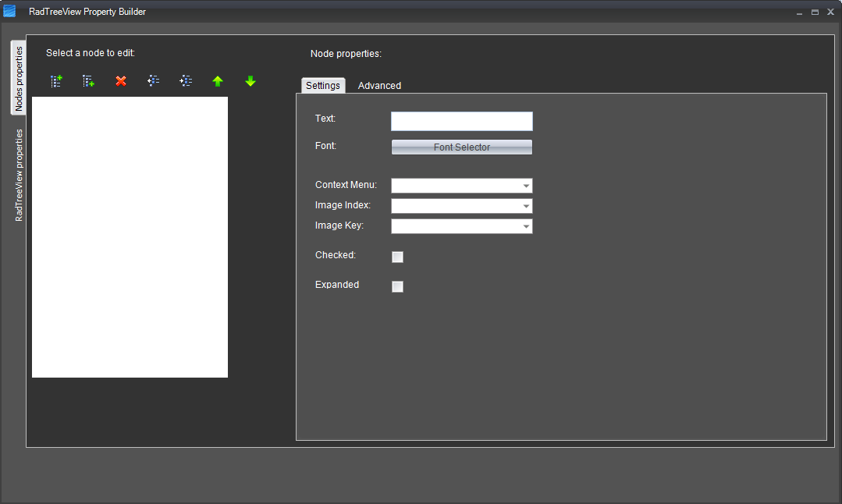
Task: Click into the Text input field
Action: coord(462,121)
